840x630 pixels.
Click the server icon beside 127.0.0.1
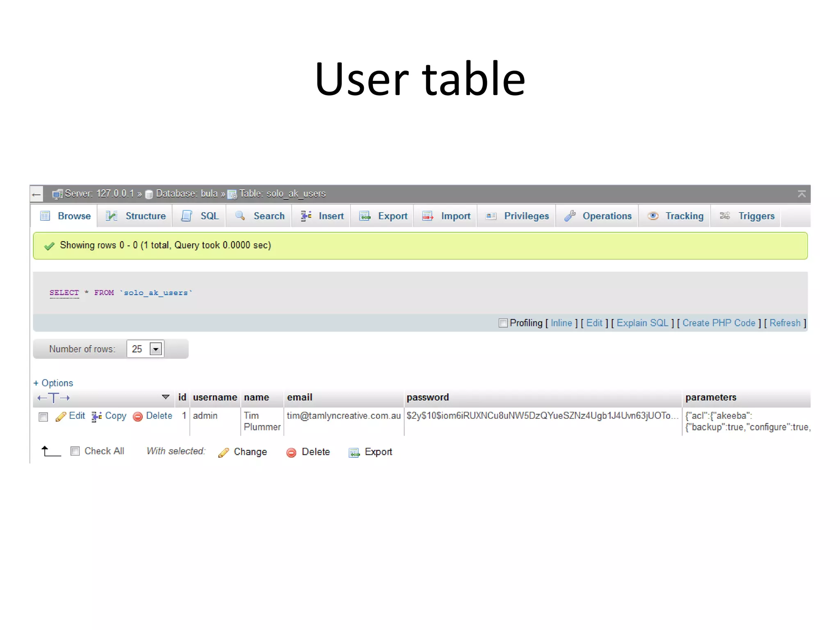tap(57, 194)
